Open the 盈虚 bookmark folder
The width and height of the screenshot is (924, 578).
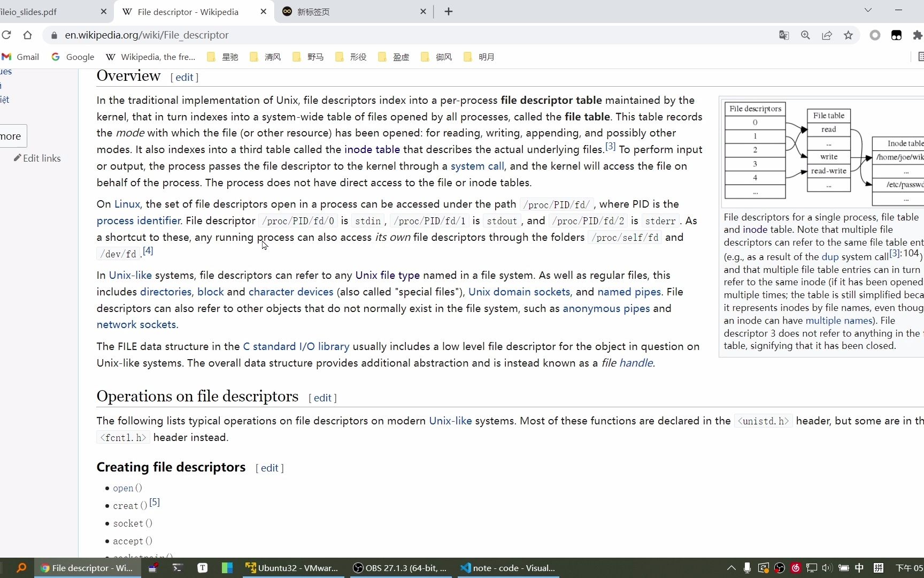pos(394,57)
